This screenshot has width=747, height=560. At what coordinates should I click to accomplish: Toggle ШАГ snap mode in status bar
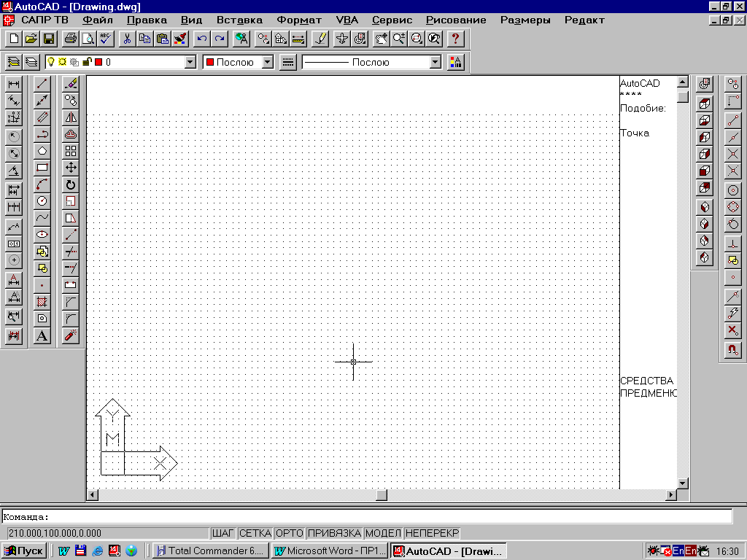coord(223,533)
